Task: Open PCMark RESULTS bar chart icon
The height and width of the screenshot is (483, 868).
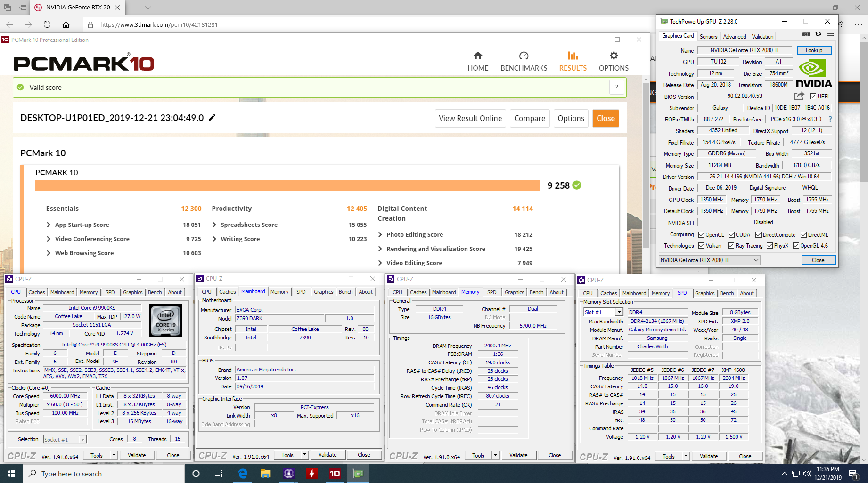Action: point(573,56)
